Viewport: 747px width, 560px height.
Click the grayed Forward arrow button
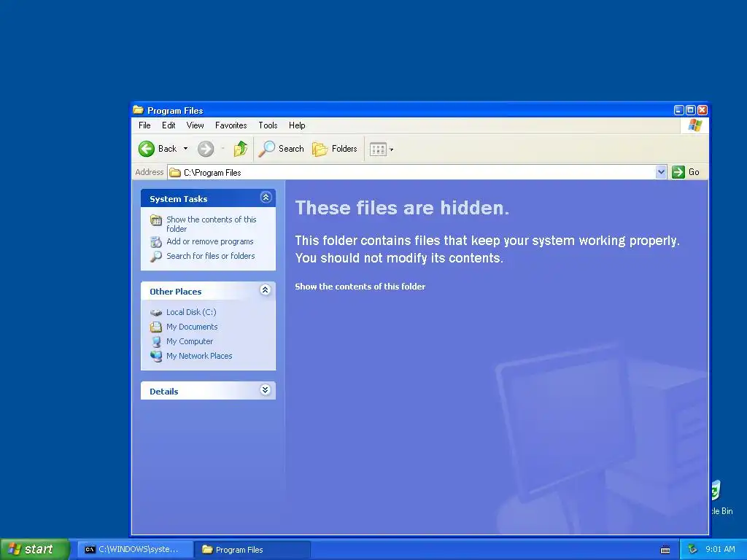coord(206,149)
